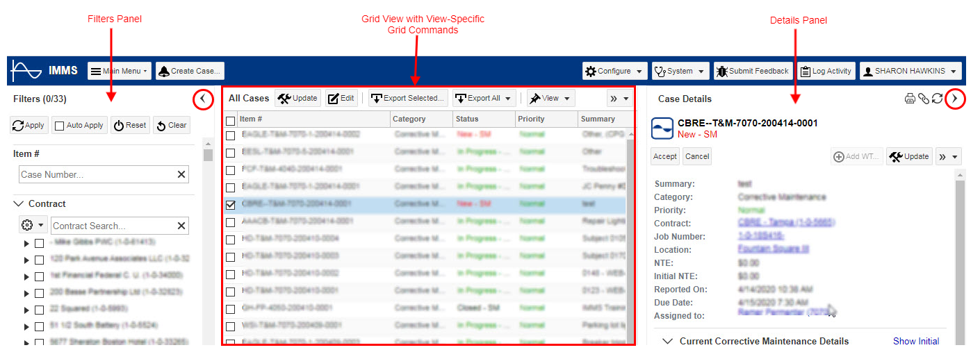The width and height of the screenshot is (980, 359).
Task: Open attachments via the paperclip icon
Action: pos(924,99)
